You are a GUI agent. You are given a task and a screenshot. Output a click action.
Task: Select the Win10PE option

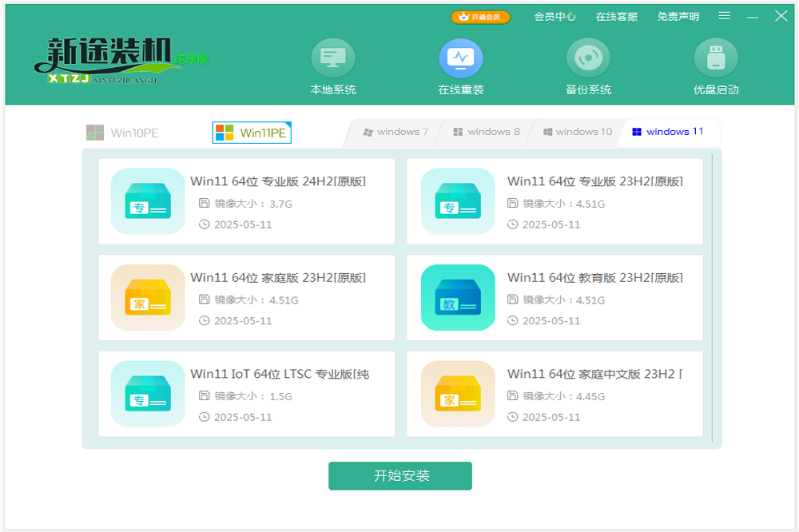pyautogui.click(x=123, y=133)
